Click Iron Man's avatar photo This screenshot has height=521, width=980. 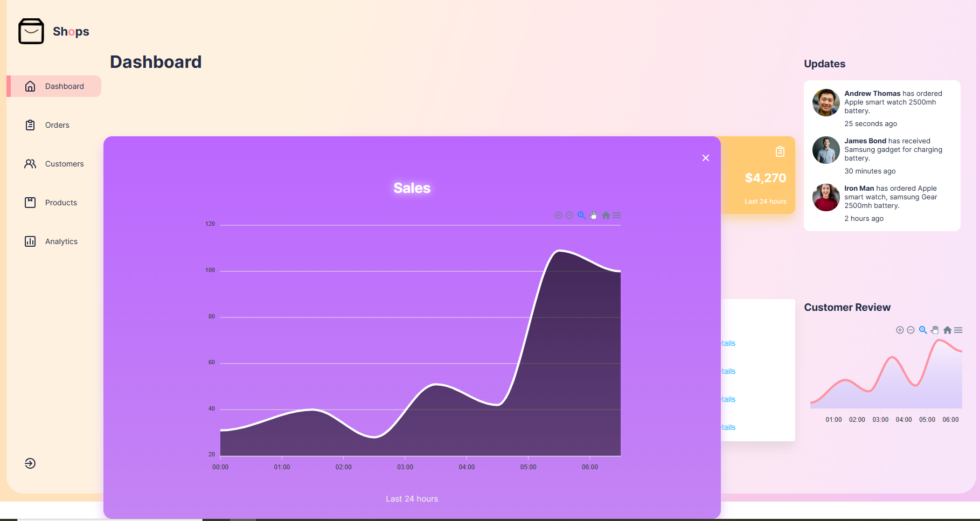click(826, 197)
